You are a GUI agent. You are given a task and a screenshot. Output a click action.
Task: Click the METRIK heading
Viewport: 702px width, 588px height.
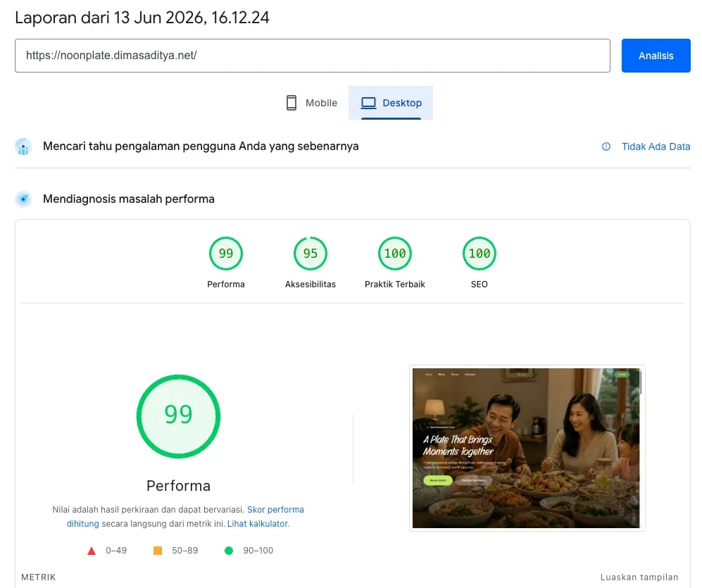tap(39, 577)
